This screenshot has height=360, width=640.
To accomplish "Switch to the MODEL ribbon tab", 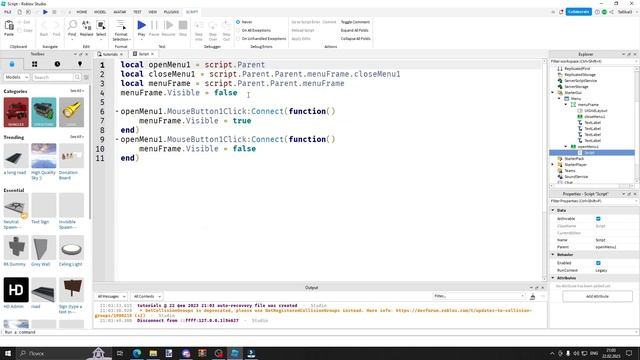I will (100, 12).
